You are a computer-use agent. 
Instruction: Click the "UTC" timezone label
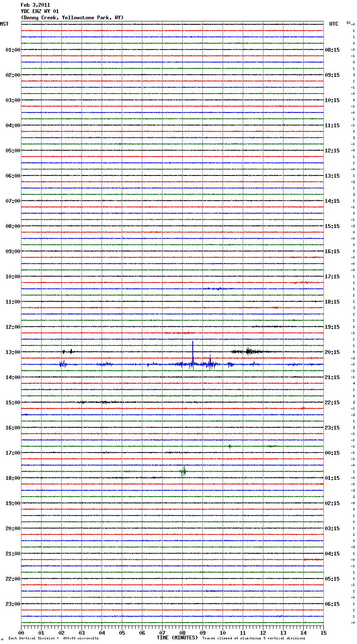334,24
